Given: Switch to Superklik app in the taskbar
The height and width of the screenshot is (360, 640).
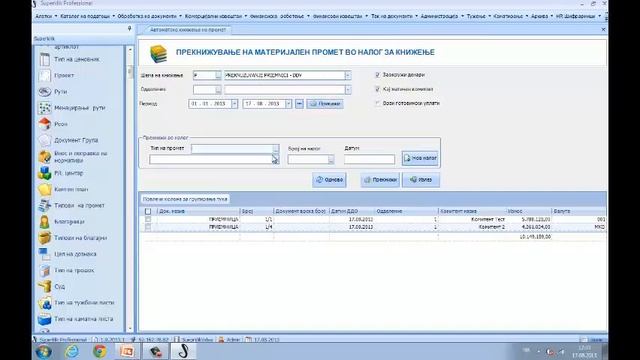Looking at the screenshot, I should tap(183, 351).
